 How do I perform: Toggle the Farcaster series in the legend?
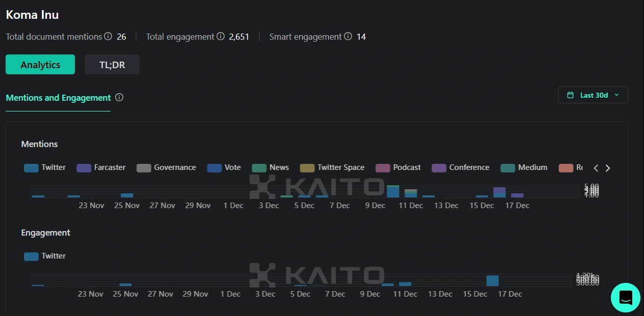click(x=101, y=167)
